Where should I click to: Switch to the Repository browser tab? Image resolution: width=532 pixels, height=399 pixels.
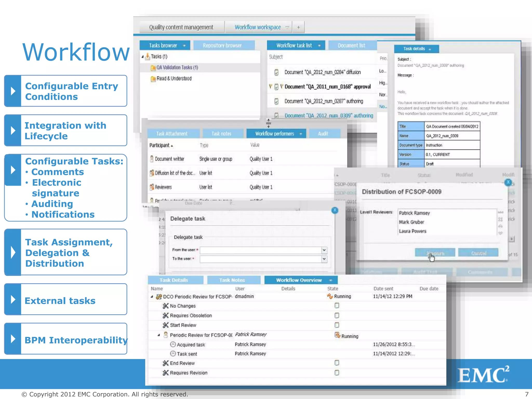[x=224, y=45]
